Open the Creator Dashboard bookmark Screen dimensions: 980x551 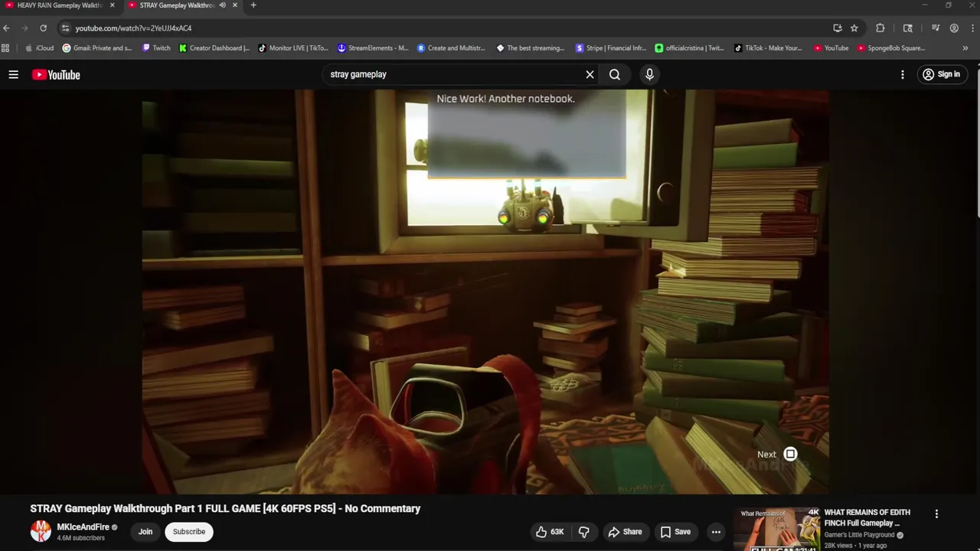pos(214,48)
